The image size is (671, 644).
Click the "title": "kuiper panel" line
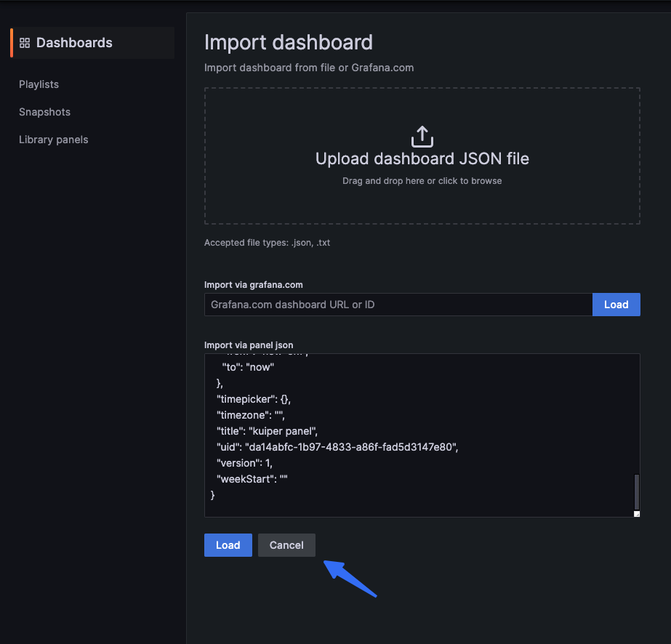[x=267, y=431]
